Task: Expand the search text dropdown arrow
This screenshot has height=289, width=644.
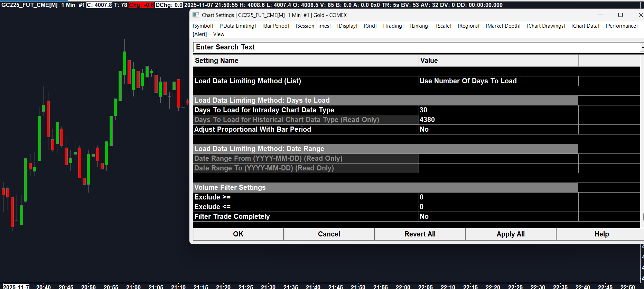Action: 642,47
